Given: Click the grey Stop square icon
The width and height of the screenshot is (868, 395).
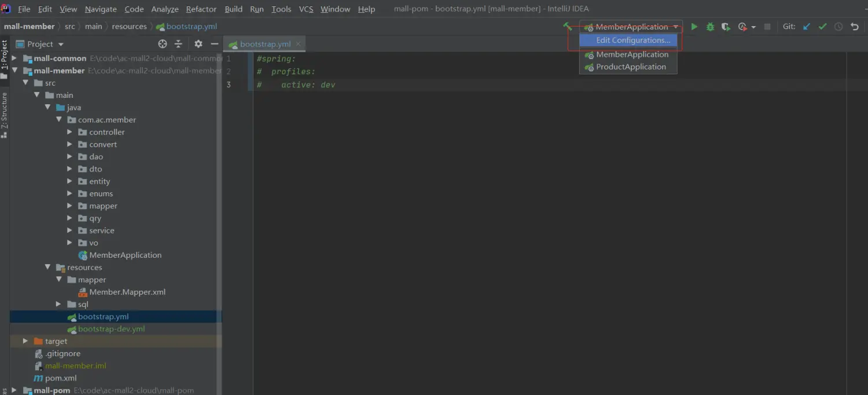Looking at the screenshot, I should 767,27.
